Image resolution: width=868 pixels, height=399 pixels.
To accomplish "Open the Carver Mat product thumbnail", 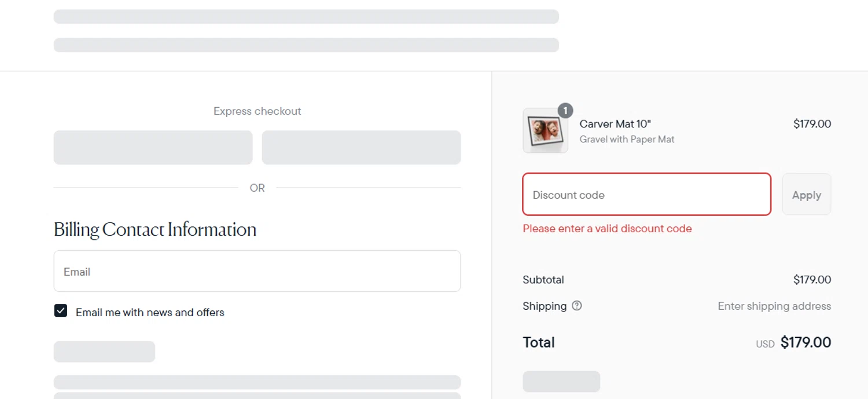I will click(x=545, y=132).
